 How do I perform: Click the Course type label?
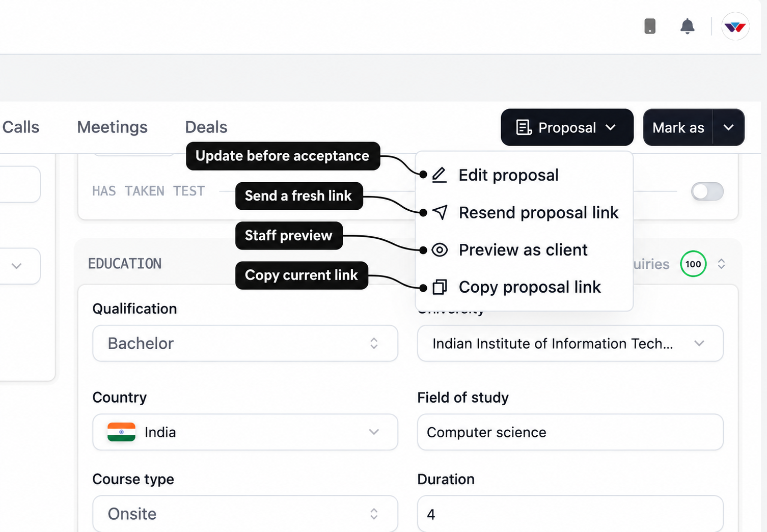coord(133,479)
